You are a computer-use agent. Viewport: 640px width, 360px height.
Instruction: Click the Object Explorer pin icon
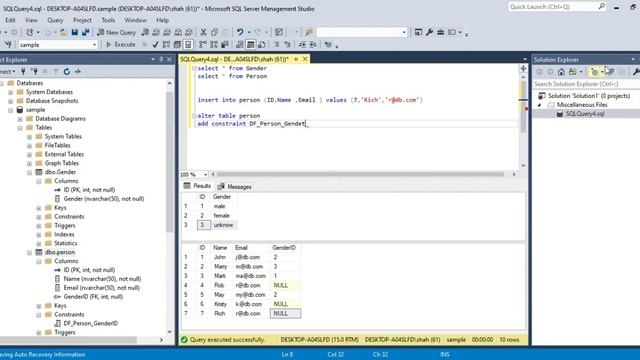(161, 59)
